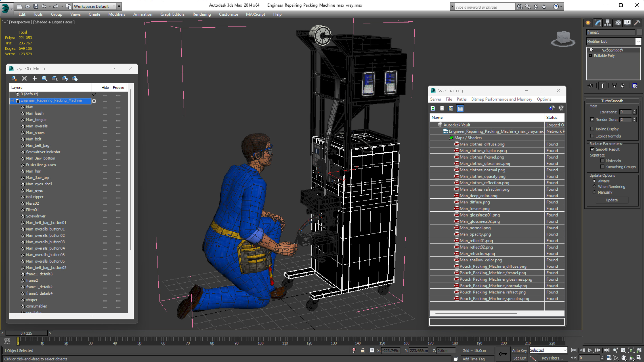Uncheck the Smooth Result checkbox
This screenshot has height=362, width=644.
click(592, 149)
